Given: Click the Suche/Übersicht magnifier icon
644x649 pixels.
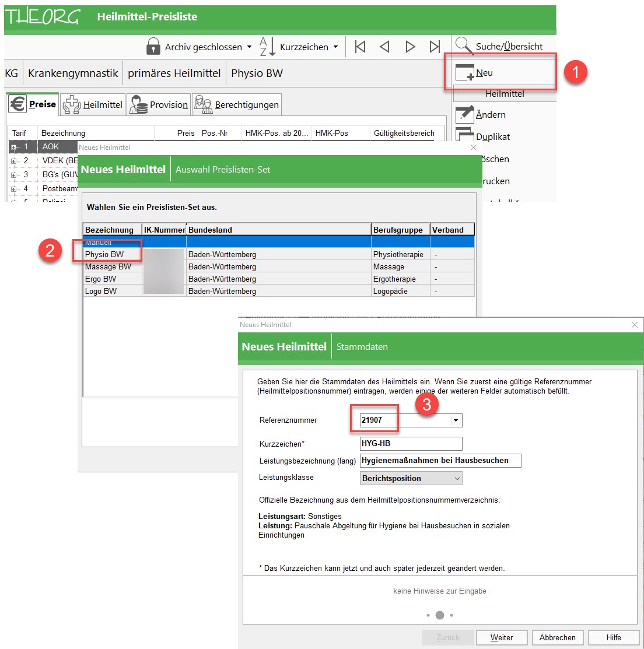Looking at the screenshot, I should point(463,45).
